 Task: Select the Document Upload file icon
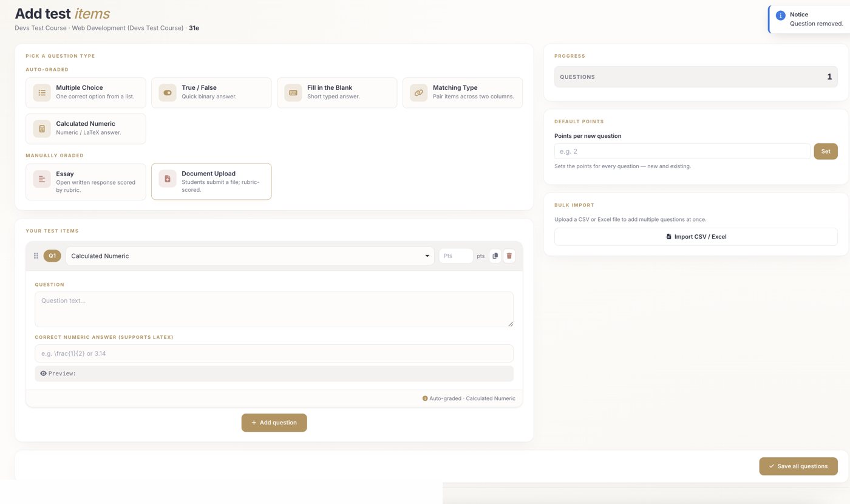point(168,179)
